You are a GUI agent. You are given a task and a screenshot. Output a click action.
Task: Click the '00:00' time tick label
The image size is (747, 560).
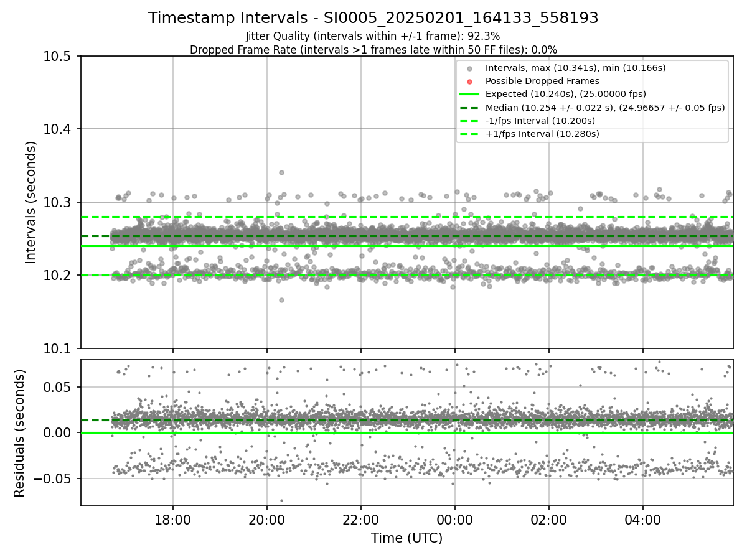[455, 519]
